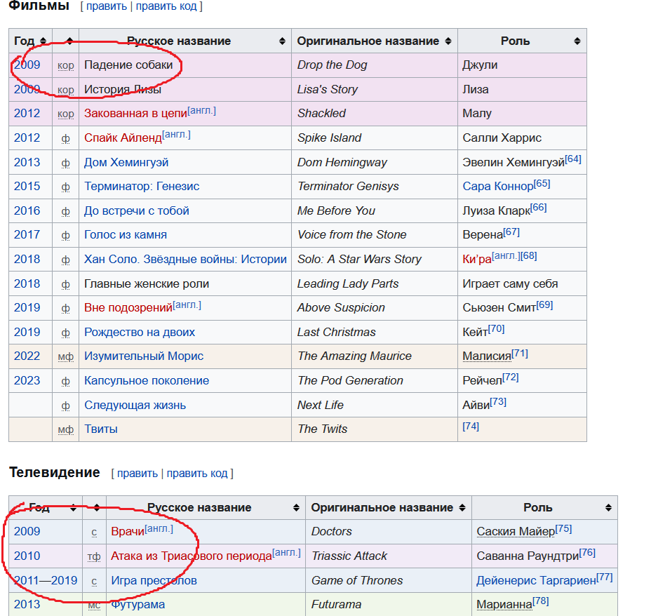
Task: Click Малисия role in Изумительный Морис row
Action: click(x=487, y=356)
